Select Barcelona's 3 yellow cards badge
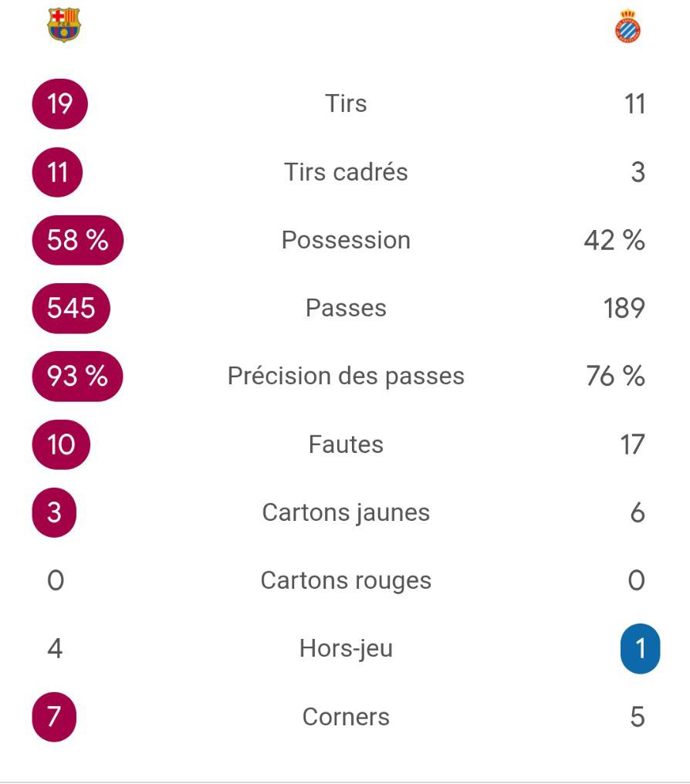 click(x=54, y=512)
